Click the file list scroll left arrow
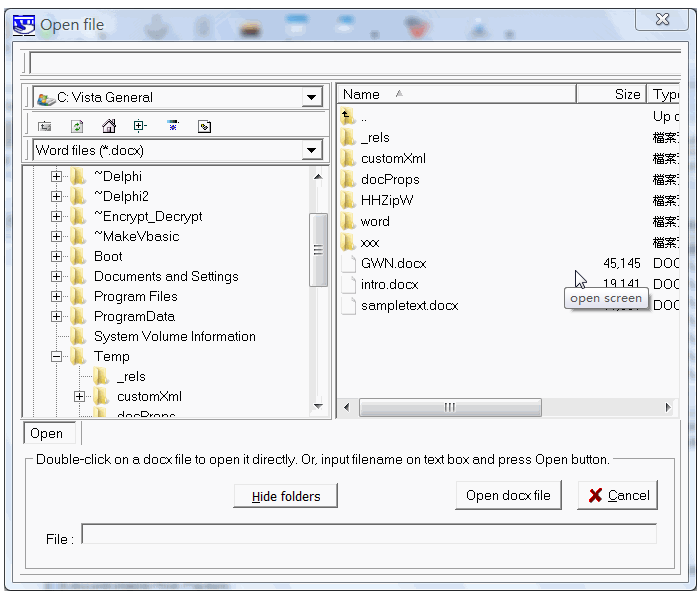699x591 pixels. click(x=347, y=407)
